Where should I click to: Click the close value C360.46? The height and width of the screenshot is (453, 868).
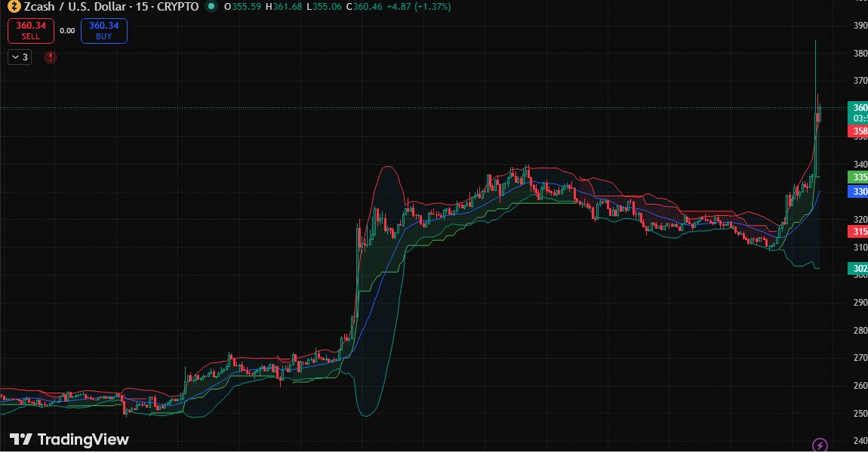tap(365, 7)
